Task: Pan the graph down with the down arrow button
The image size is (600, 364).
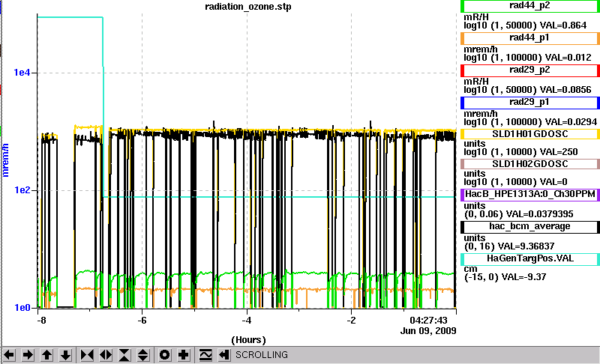Action: (x=65, y=355)
